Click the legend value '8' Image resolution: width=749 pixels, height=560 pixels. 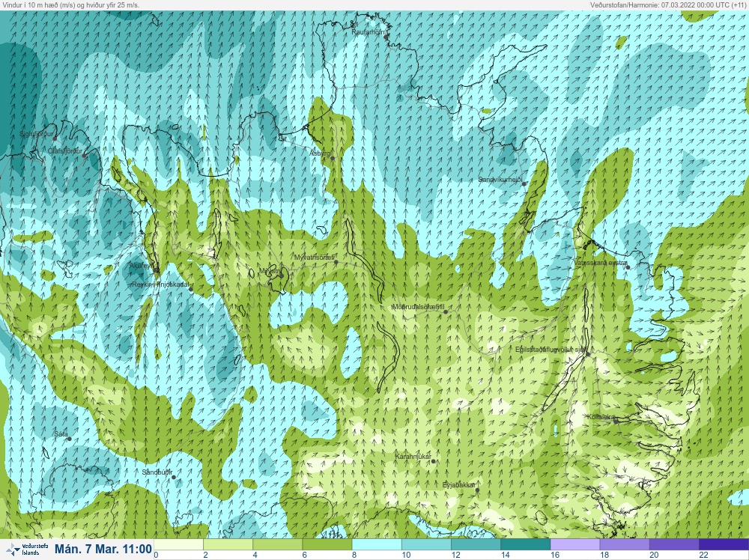tap(354, 556)
